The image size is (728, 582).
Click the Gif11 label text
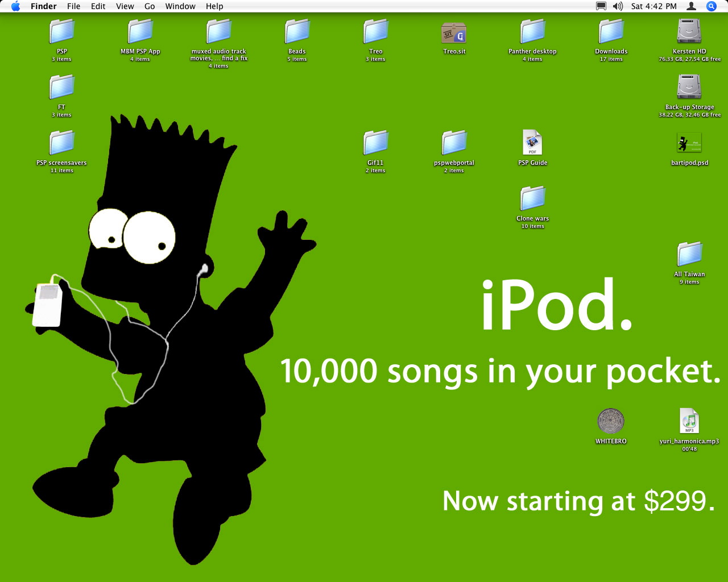point(375,163)
